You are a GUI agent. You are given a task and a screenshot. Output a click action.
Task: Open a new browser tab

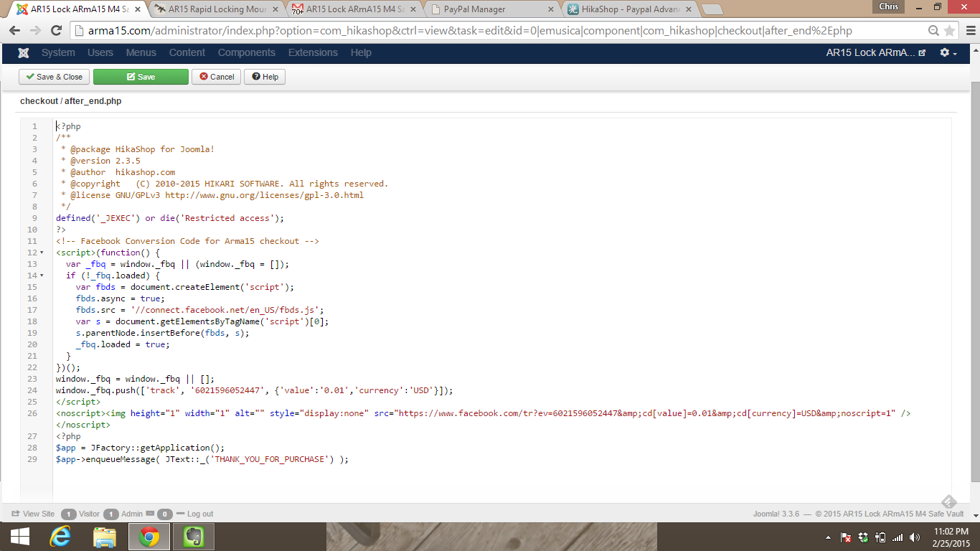tap(712, 9)
